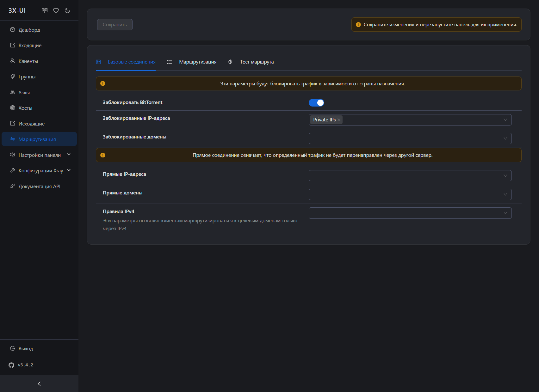
Task: Click Выход to log out
Action: [39, 348]
